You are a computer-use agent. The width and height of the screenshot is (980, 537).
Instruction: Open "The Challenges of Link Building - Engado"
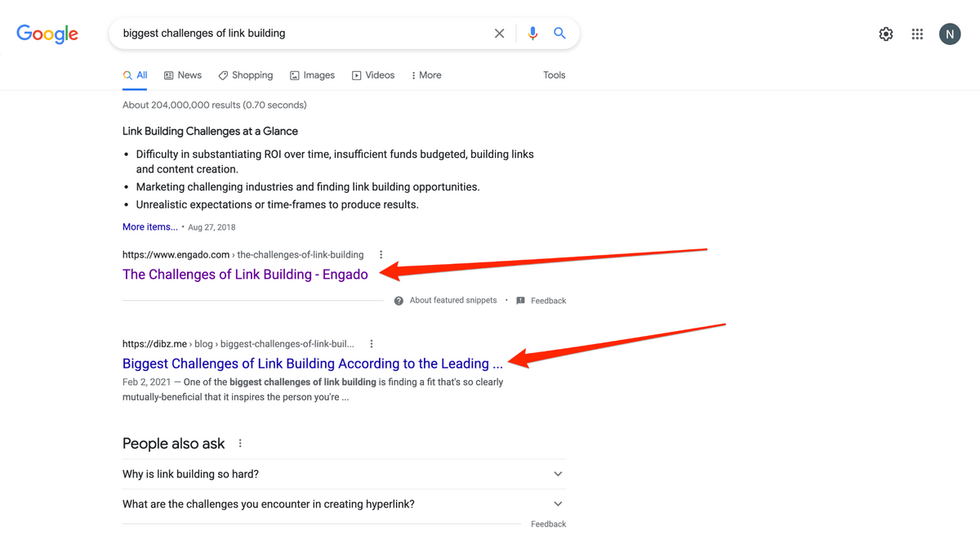(x=245, y=275)
